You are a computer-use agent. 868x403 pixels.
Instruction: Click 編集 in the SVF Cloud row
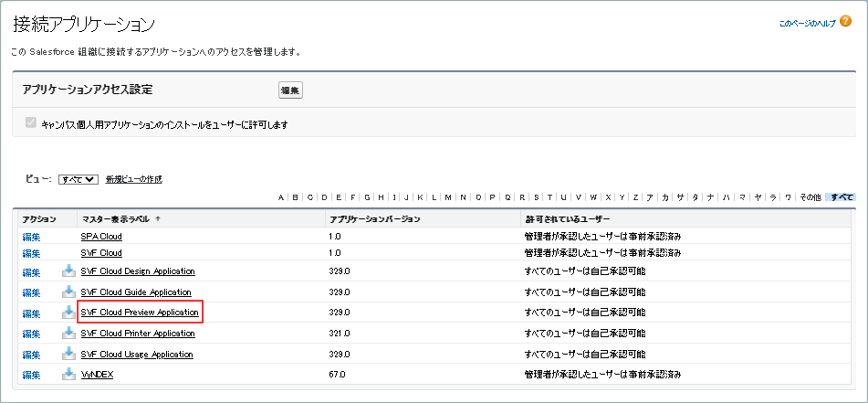point(32,253)
